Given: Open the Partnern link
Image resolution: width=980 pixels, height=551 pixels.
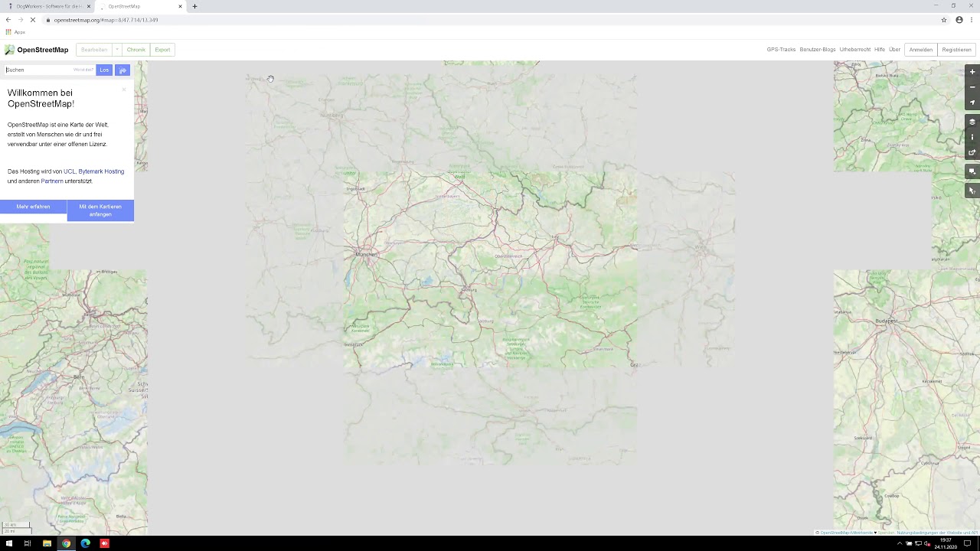Looking at the screenshot, I should click(52, 181).
